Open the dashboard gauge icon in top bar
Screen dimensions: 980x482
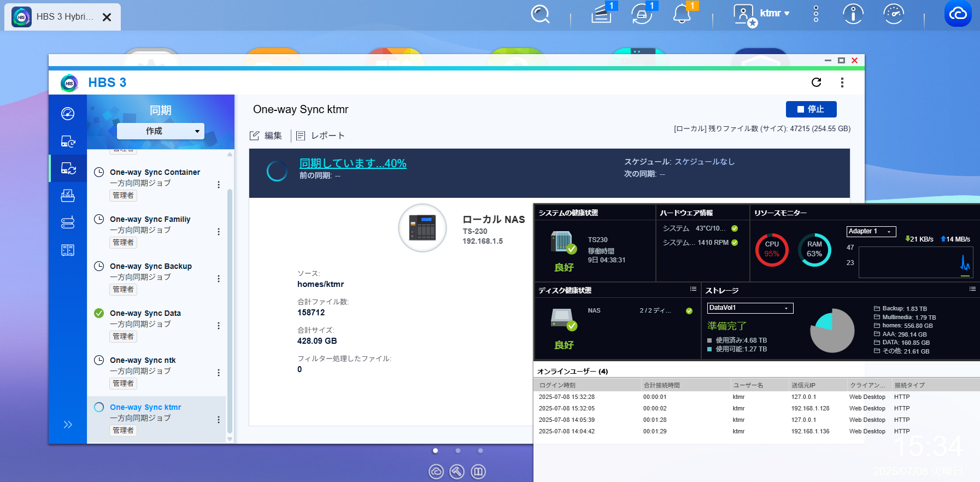pyautogui.click(x=894, y=14)
